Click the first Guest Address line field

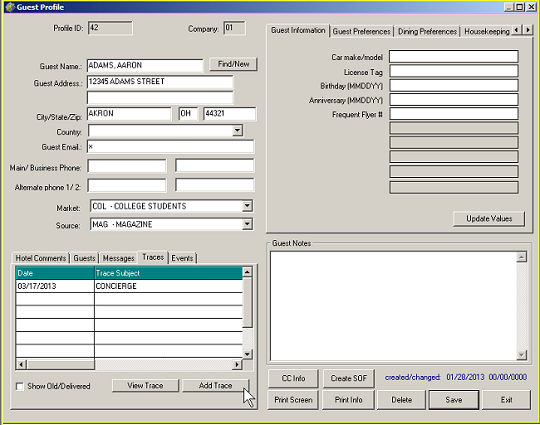pos(160,82)
